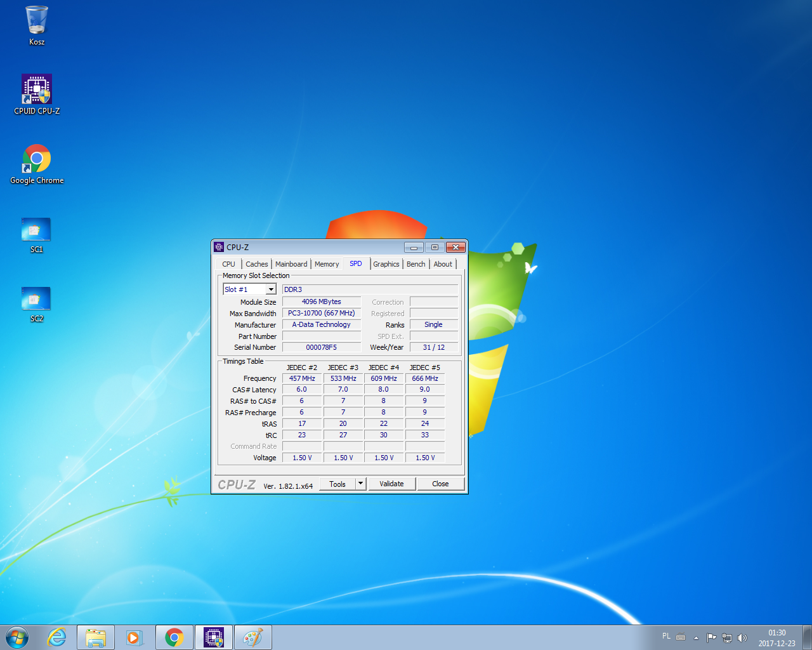This screenshot has width=812, height=650.
Task: Switch to Chrome in the taskbar
Action: pyautogui.click(x=174, y=637)
